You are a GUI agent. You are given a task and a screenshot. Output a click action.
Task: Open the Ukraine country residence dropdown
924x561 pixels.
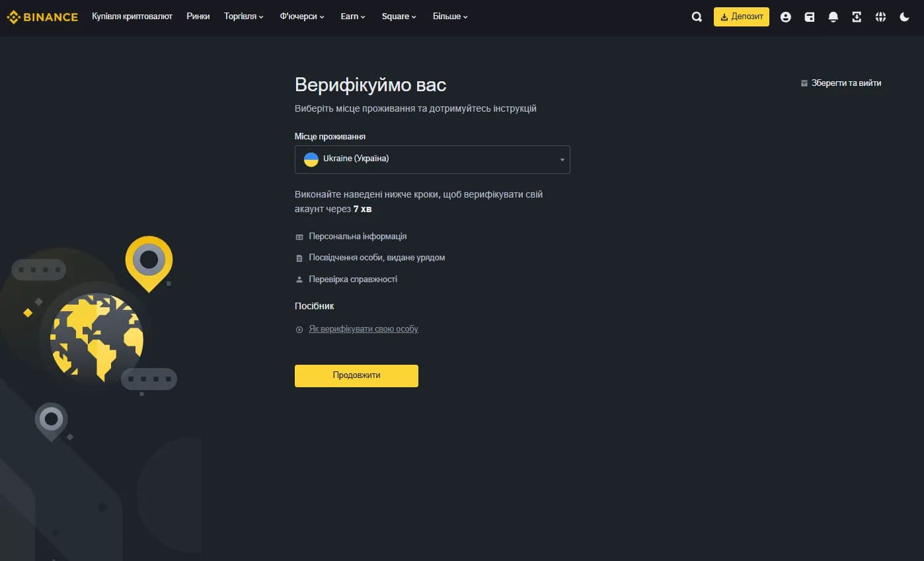432,159
